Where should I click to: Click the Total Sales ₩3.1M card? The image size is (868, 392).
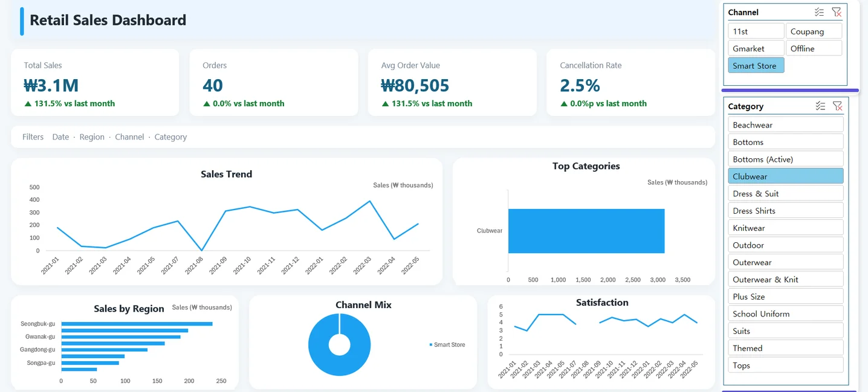click(95, 83)
